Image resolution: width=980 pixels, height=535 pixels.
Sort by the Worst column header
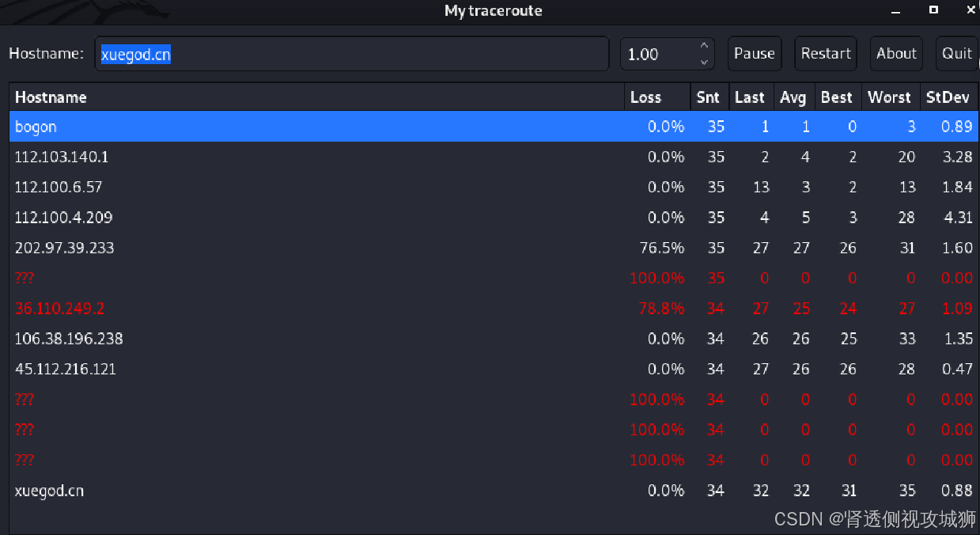pos(891,97)
